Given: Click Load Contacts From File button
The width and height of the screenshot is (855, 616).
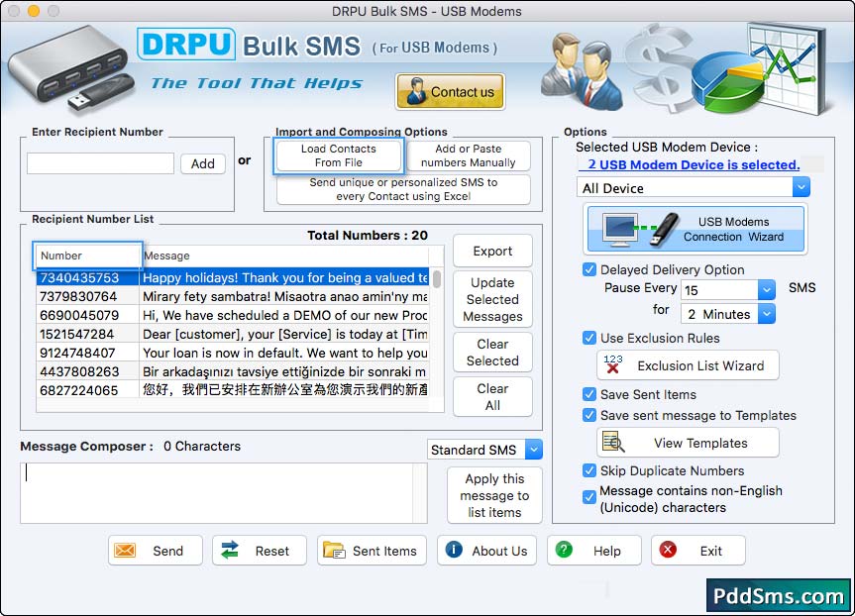Looking at the screenshot, I should coord(339,155).
